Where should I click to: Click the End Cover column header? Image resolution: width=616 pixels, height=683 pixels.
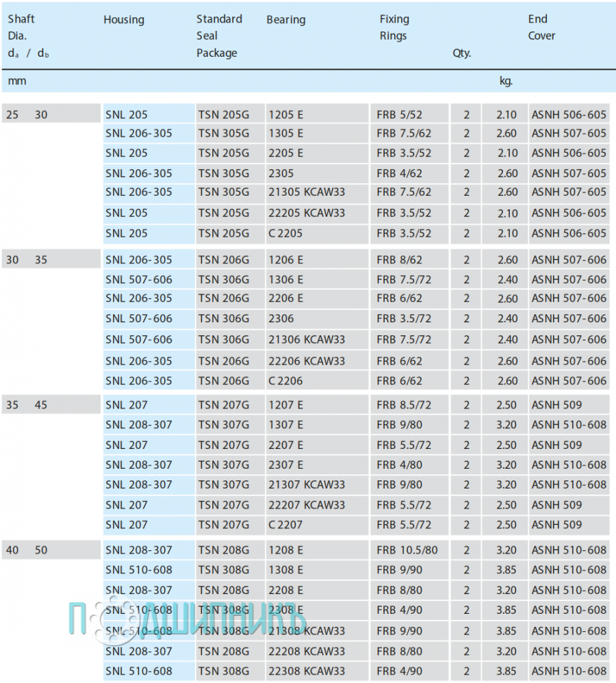click(541, 27)
